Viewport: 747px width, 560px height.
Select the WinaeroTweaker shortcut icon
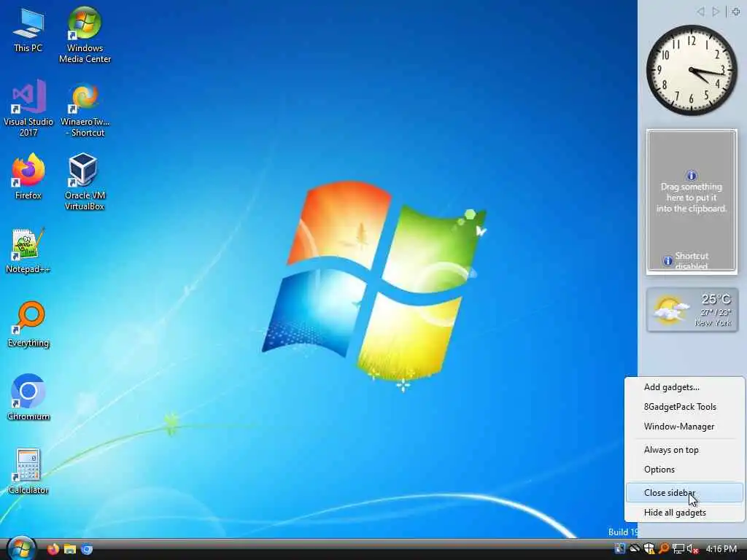85,109
